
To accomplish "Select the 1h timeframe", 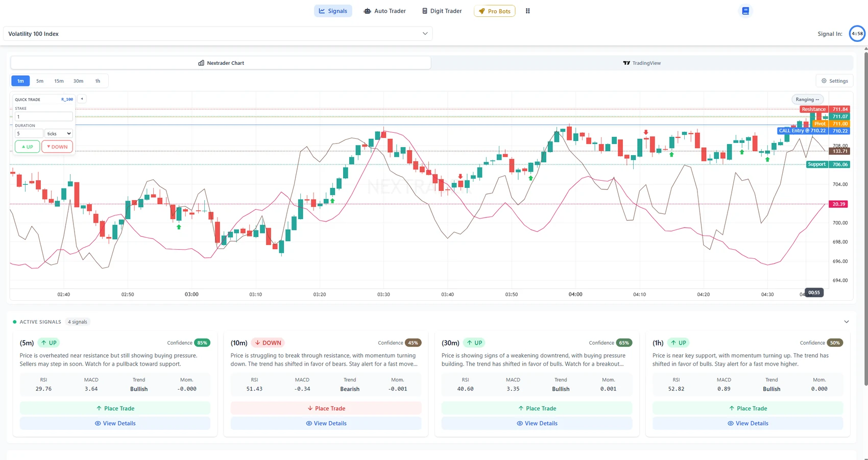I will coord(98,81).
